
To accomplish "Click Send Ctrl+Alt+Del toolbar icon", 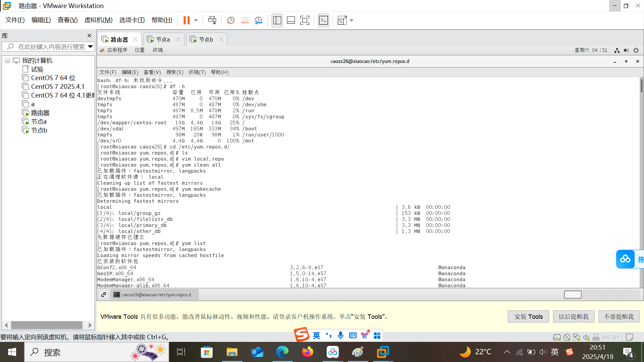I will pyautogui.click(x=212, y=20).
